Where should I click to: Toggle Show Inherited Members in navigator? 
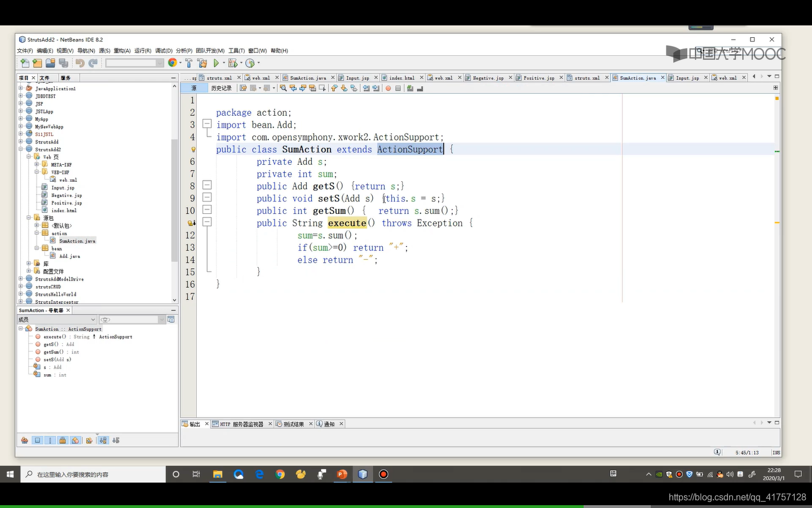24,440
